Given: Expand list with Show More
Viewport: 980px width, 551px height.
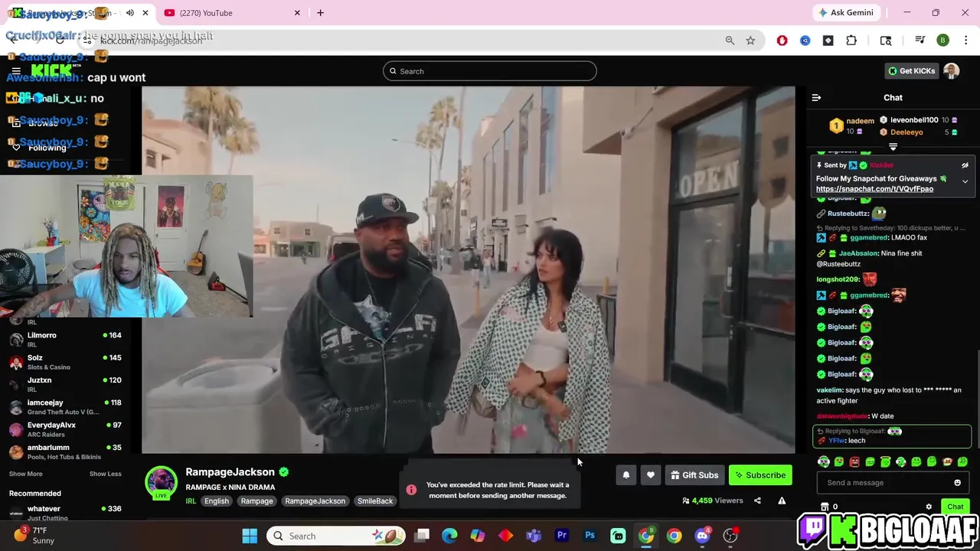Looking at the screenshot, I should click(25, 474).
